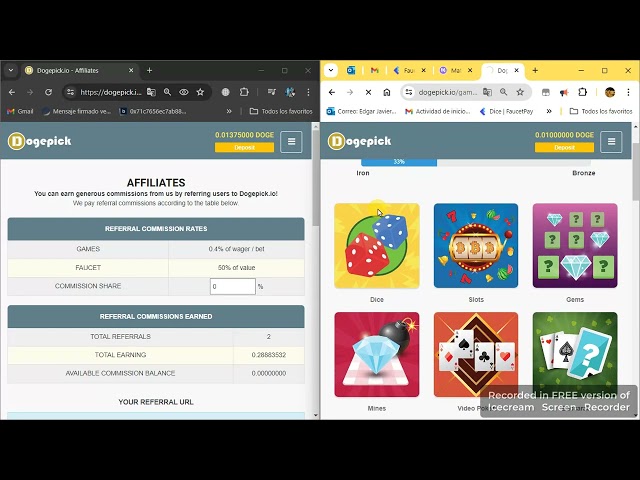The width and height of the screenshot is (640, 480).
Task: Click the home icon in the right browser
Action: (x=386, y=92)
